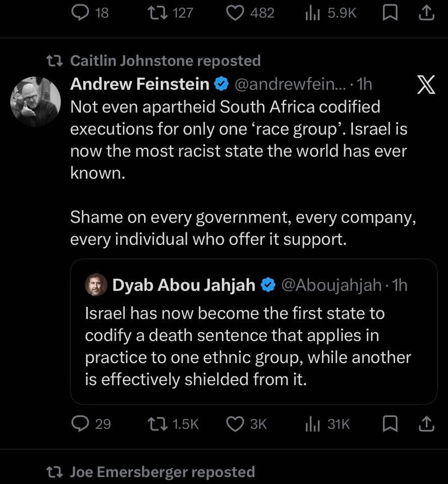Open "Caitlin Johnstone reposted" link
The width and height of the screenshot is (448, 484).
165,60
